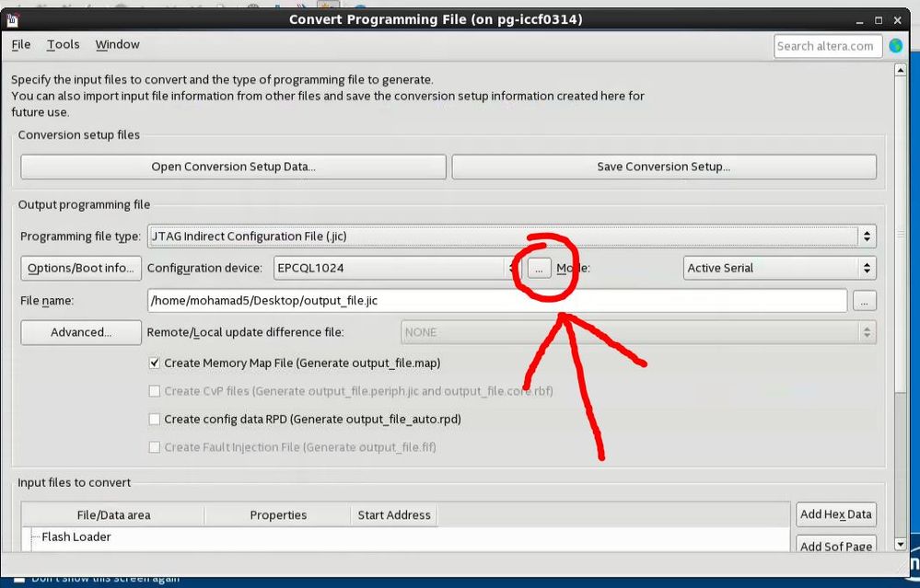Viewport: 920px width, 588px height.
Task: Open browse button next to Configuration device
Action: click(540, 268)
